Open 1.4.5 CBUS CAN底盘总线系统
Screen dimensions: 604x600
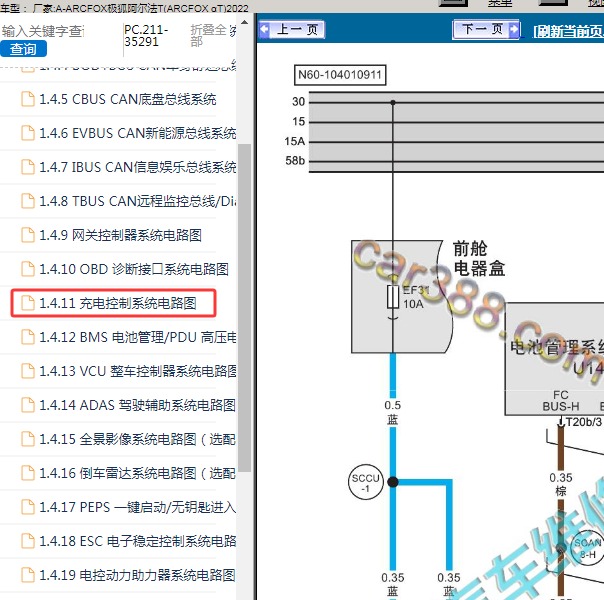pos(128,99)
